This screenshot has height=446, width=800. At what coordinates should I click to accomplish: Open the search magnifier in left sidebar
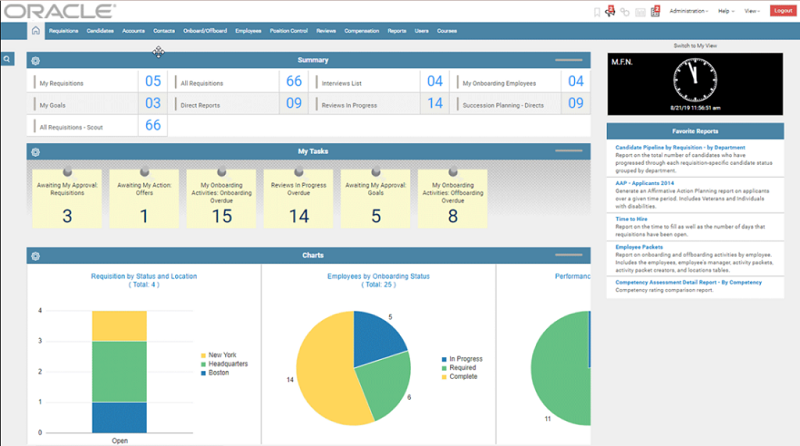[7, 59]
